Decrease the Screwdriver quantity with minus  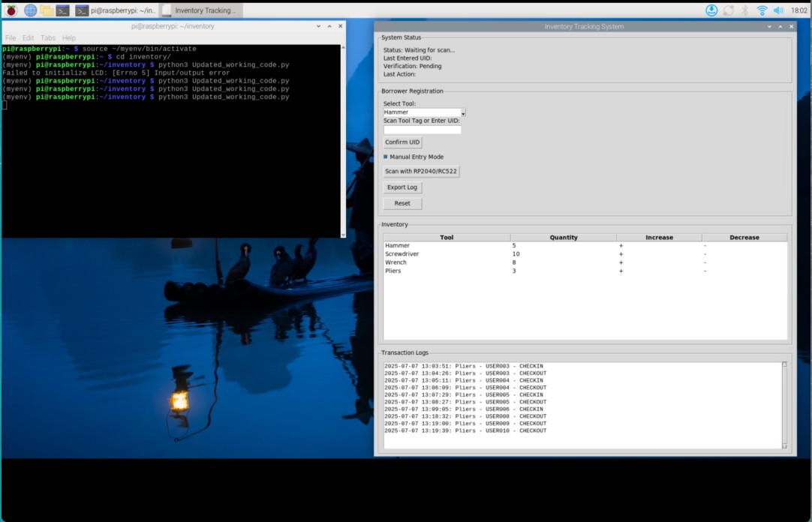pos(705,254)
